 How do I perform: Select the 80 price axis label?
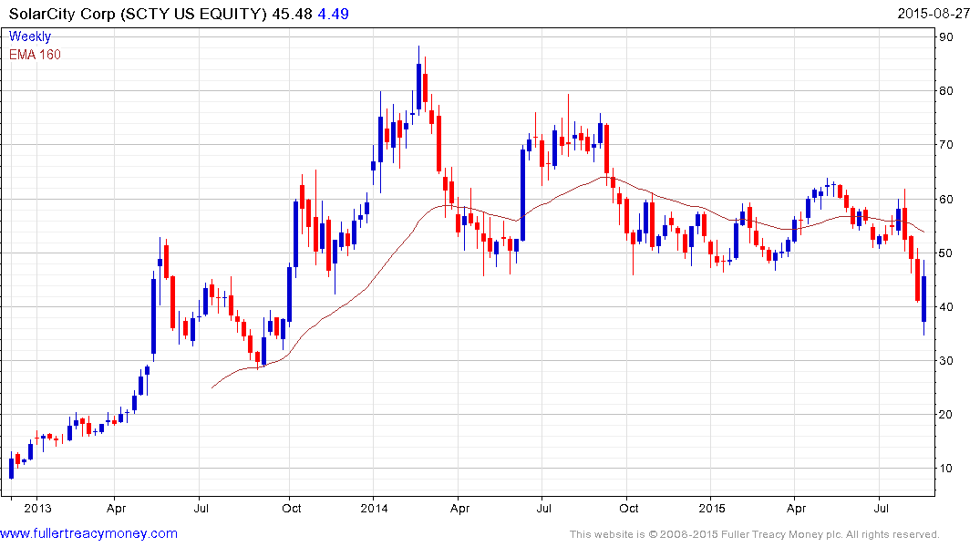click(946, 90)
